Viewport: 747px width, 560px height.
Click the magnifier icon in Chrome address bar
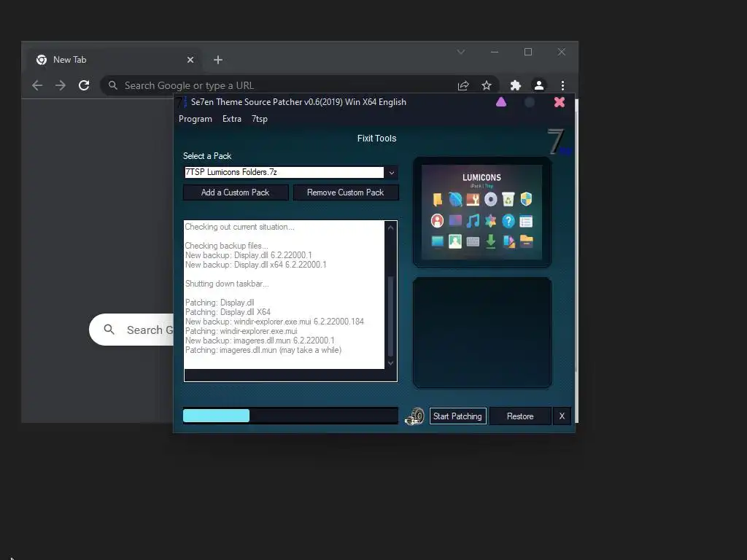click(x=113, y=85)
